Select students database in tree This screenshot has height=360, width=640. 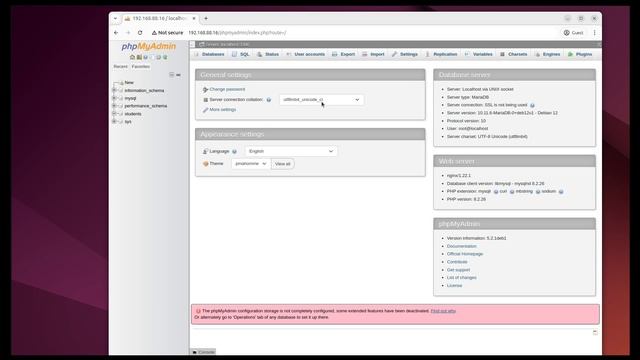(133, 114)
